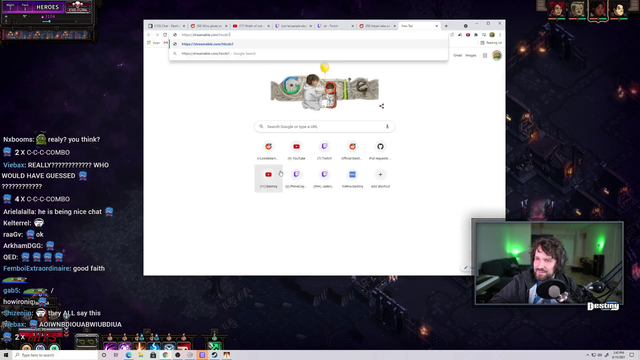The width and height of the screenshot is (640, 360).
Task: Switch to the YouTube 'Wrath of' tab
Action: click(x=250, y=26)
